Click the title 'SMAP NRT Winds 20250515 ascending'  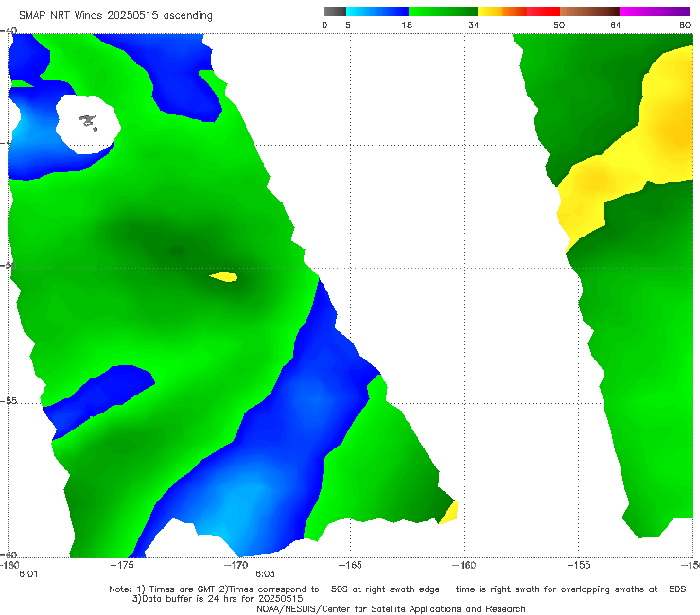click(115, 15)
